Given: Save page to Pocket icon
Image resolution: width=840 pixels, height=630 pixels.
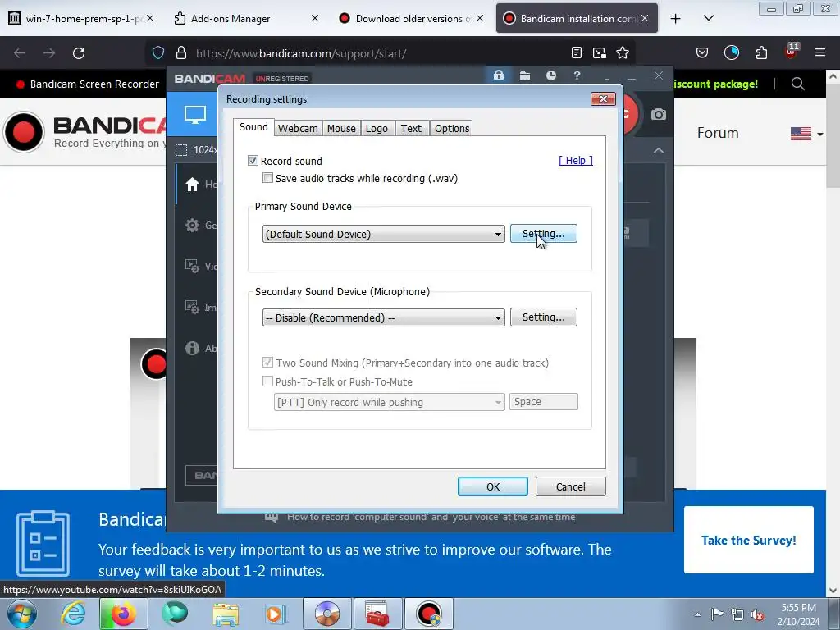Looking at the screenshot, I should tap(702, 53).
